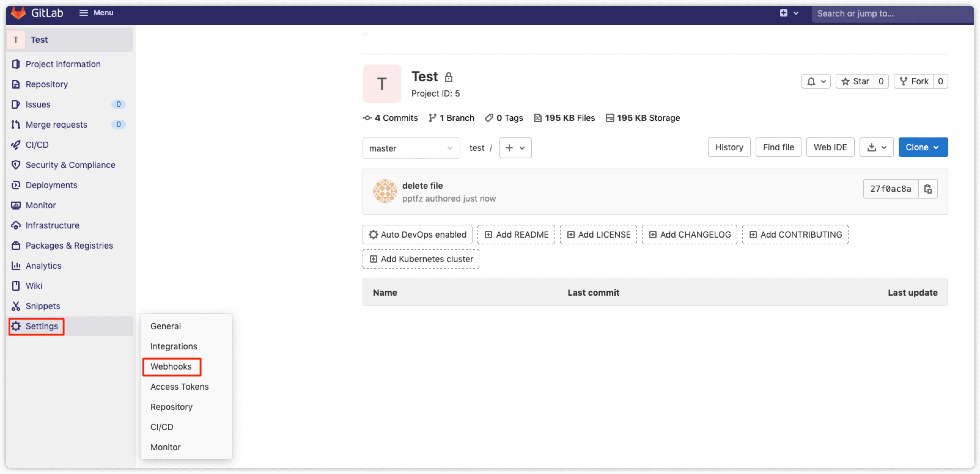Screen dimensions: 980x474
Task: Select General in Settings flyout
Action: tap(165, 326)
